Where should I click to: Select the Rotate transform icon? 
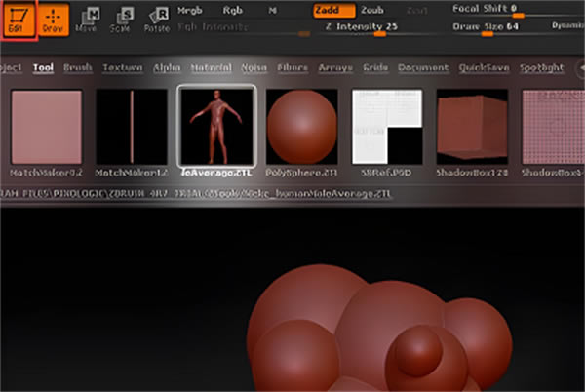[157, 20]
